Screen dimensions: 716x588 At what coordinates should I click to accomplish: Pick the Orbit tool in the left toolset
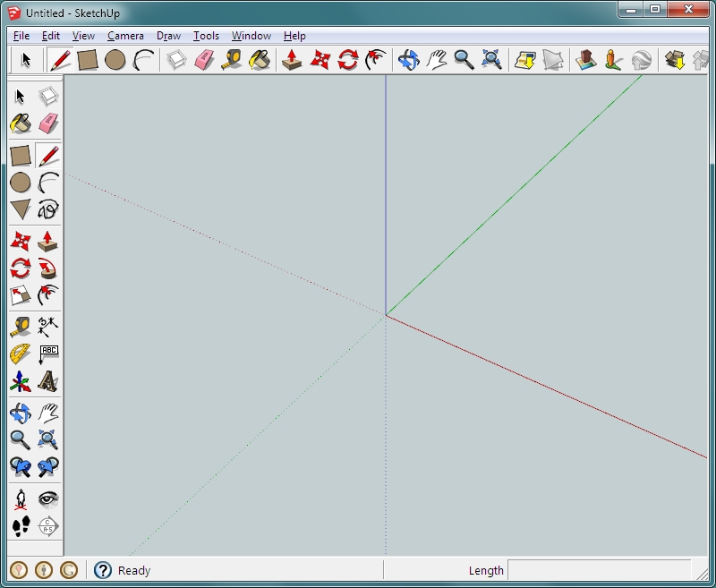(x=20, y=413)
